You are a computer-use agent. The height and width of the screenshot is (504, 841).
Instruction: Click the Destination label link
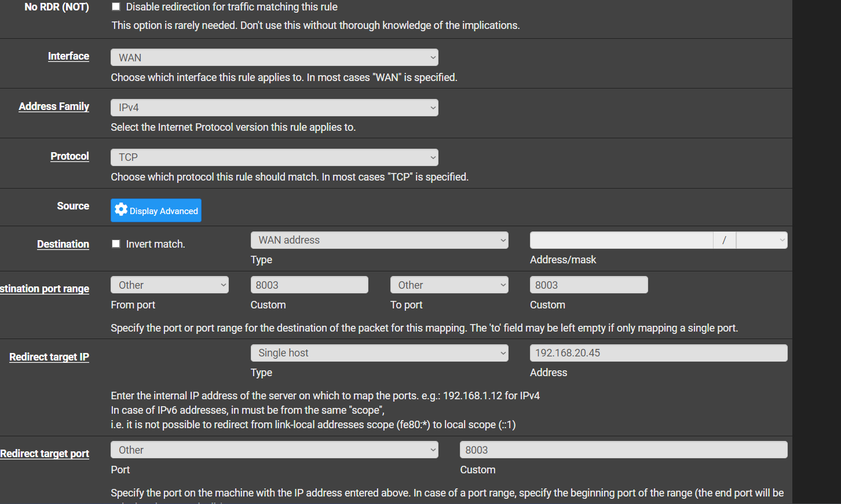click(x=63, y=244)
